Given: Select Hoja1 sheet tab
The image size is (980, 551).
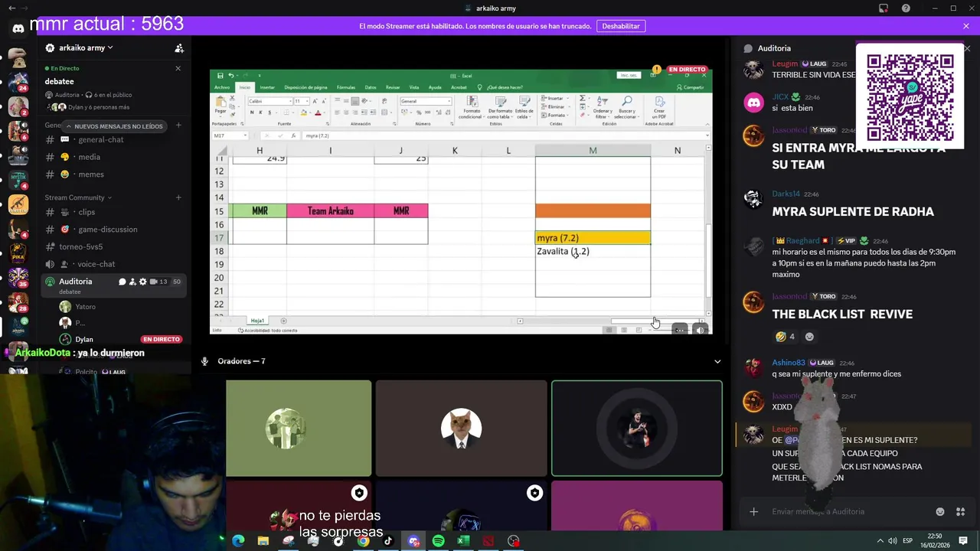Looking at the screenshot, I should point(257,321).
